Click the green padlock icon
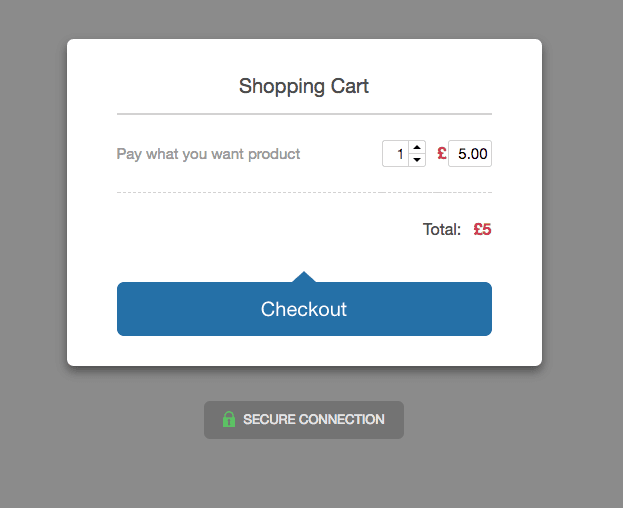Image resolution: width=623 pixels, height=508 pixels. tap(229, 419)
